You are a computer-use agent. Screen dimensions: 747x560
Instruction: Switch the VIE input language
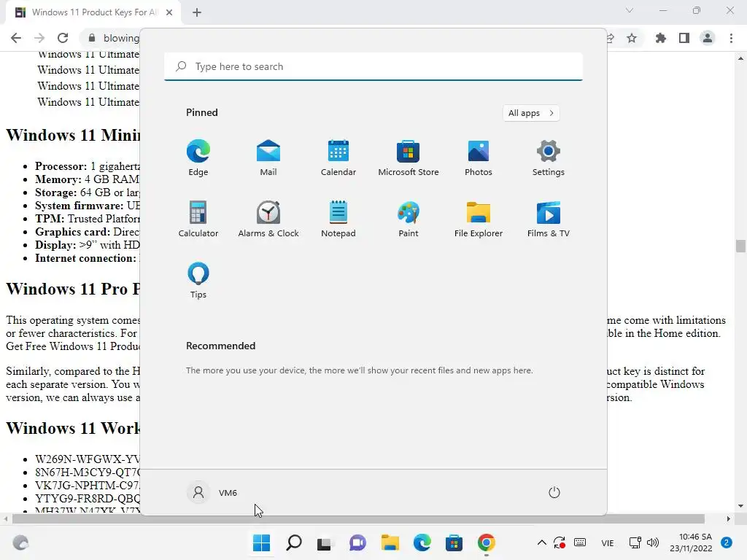click(608, 542)
